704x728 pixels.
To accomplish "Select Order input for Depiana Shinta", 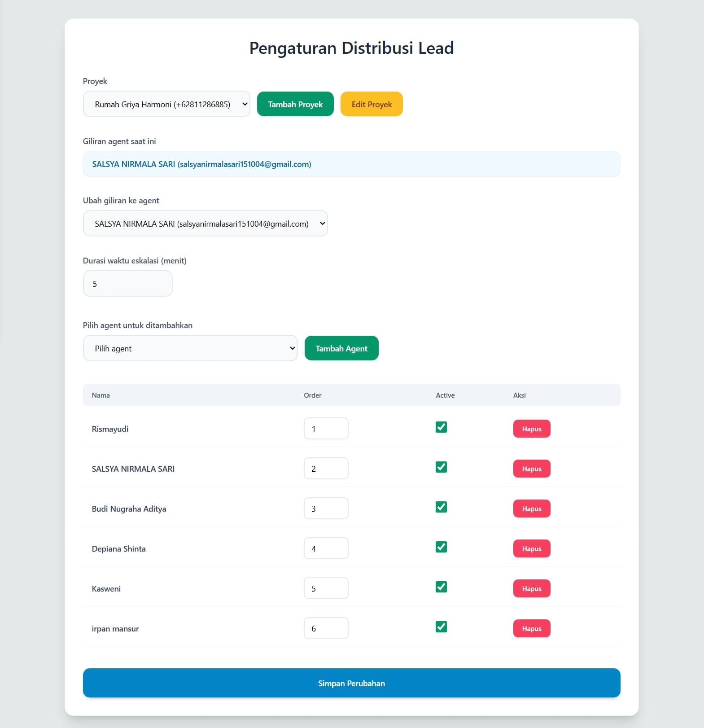I will [326, 548].
